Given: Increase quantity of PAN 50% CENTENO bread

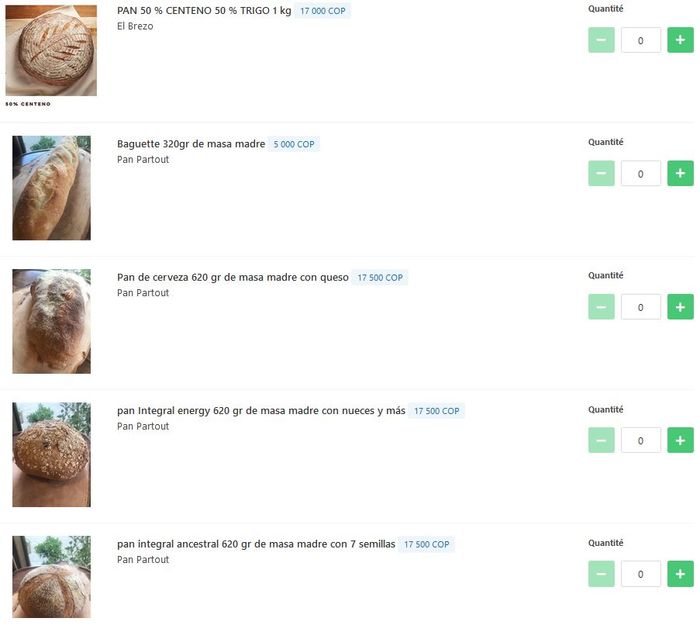Looking at the screenshot, I should (680, 40).
